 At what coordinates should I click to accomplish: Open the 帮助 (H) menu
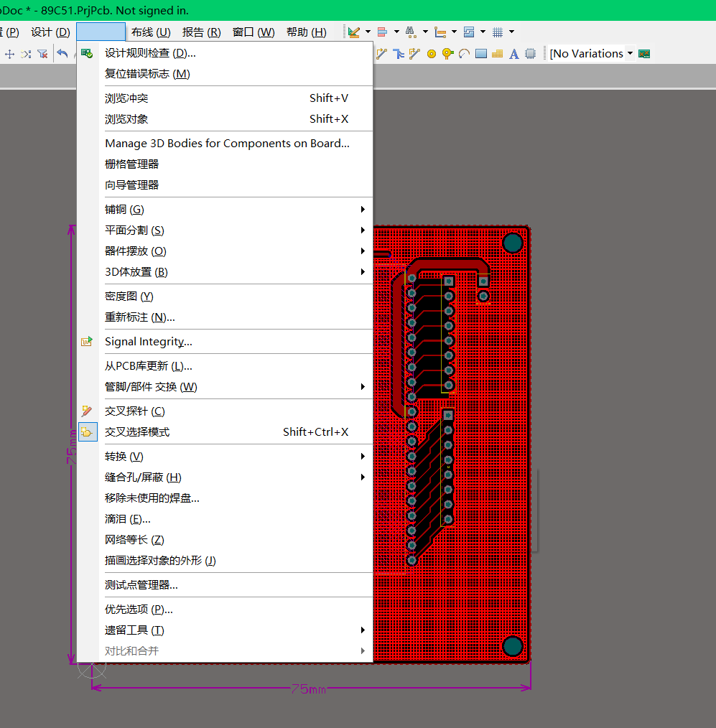pyautogui.click(x=307, y=32)
